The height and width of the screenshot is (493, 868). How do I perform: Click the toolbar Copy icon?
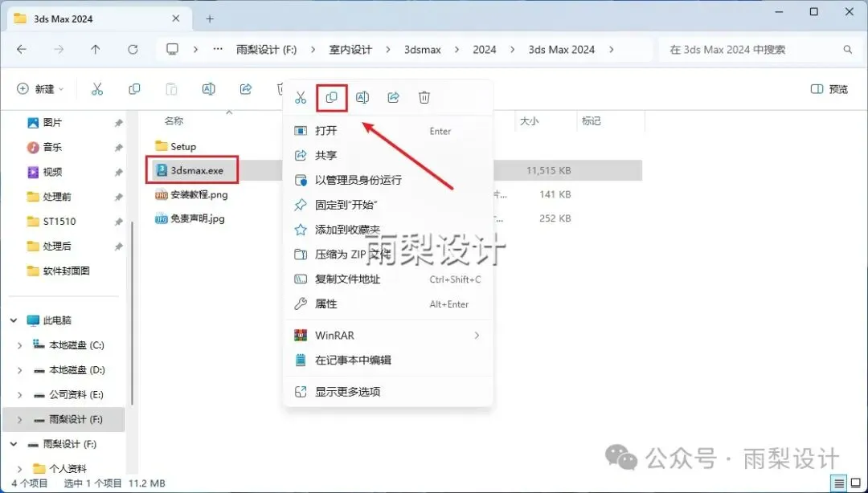click(x=134, y=89)
